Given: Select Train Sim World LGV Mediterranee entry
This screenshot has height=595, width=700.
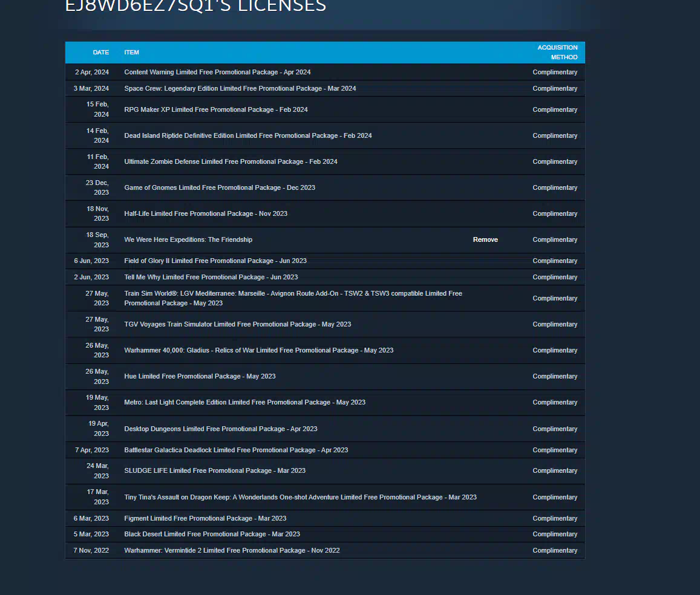Looking at the screenshot, I should click(293, 298).
